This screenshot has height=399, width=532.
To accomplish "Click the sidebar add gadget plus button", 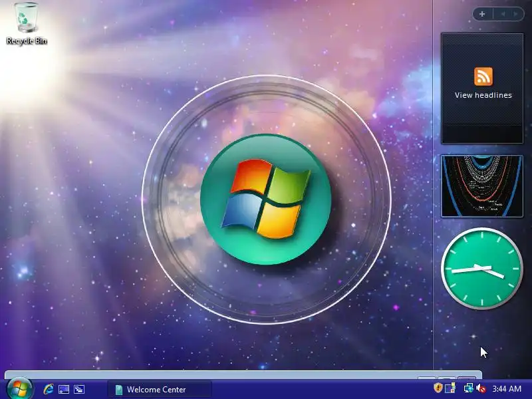I will (482, 14).
